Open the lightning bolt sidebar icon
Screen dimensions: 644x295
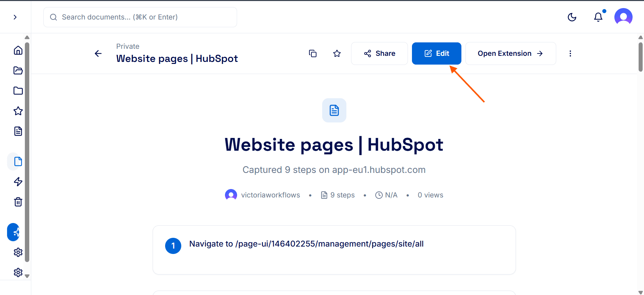click(x=18, y=182)
